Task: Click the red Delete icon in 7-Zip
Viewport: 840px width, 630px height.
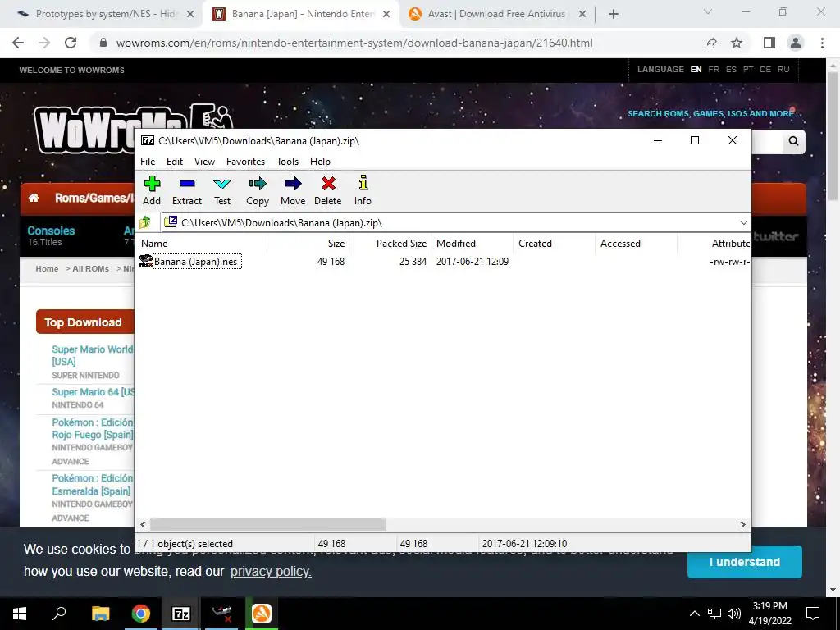Action: (328, 190)
